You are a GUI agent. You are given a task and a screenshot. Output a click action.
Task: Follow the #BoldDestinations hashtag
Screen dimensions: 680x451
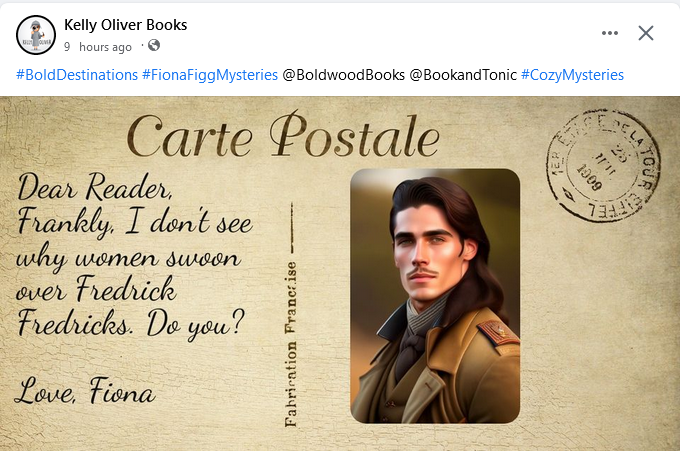77,75
